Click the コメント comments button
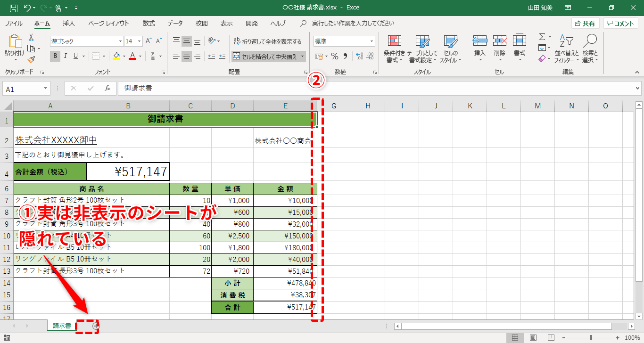 coord(620,24)
